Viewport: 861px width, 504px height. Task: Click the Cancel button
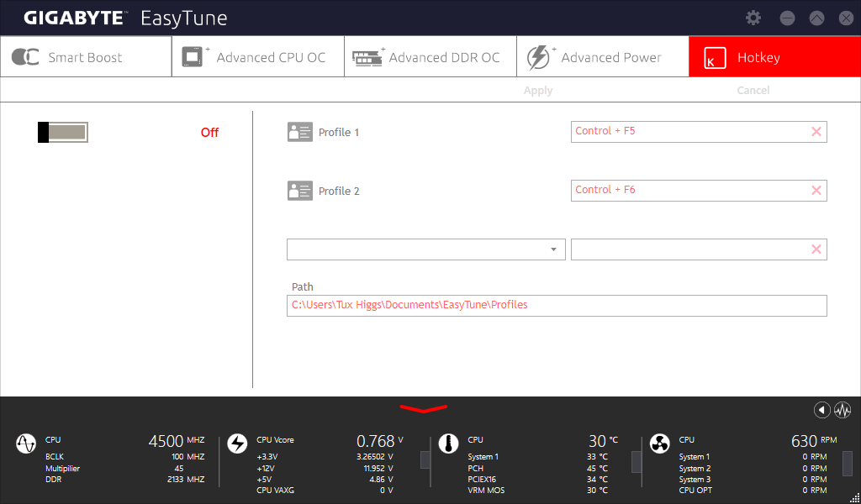(x=753, y=91)
